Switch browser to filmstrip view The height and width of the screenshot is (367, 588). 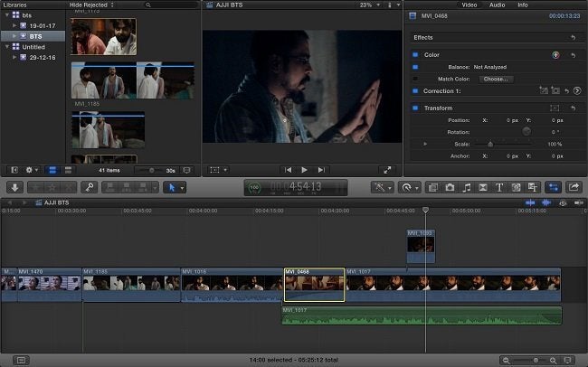coord(52,170)
